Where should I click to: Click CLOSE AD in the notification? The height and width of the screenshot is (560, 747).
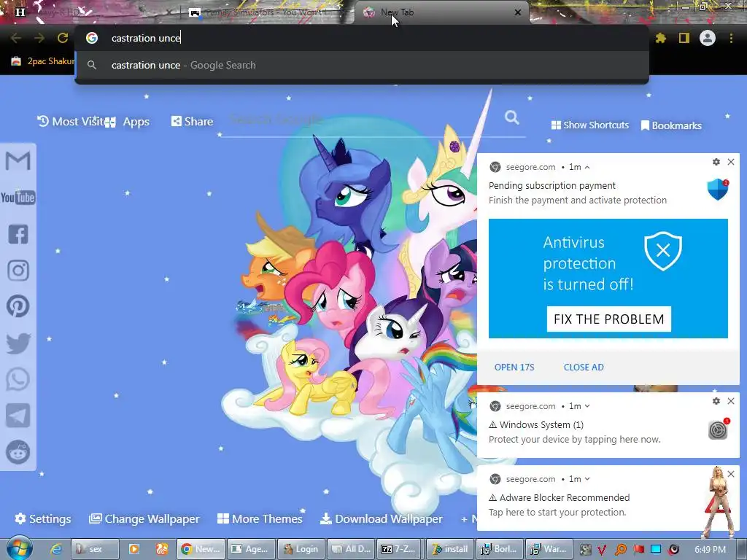click(584, 367)
